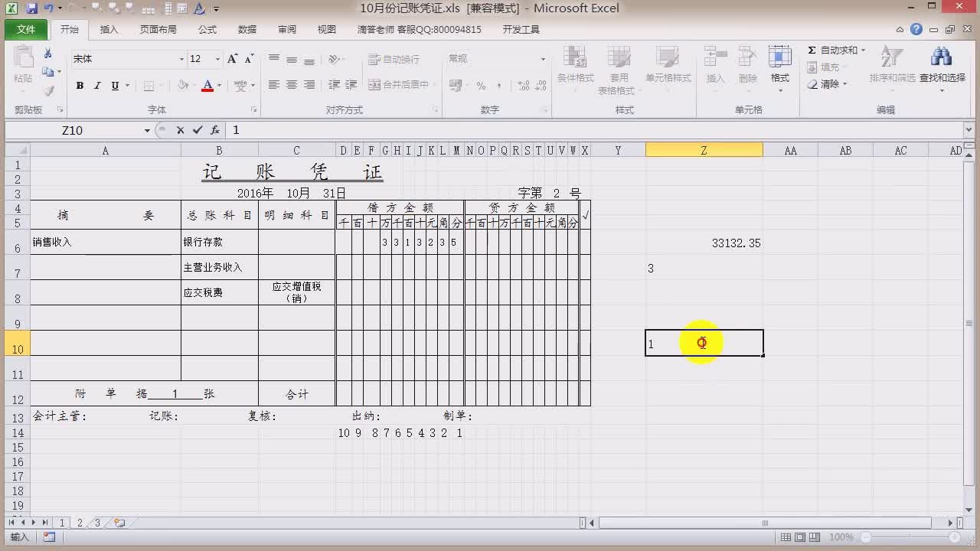Screen dimensions: 980x551
Task: Open the 文件 file tab
Action: click(x=26, y=29)
